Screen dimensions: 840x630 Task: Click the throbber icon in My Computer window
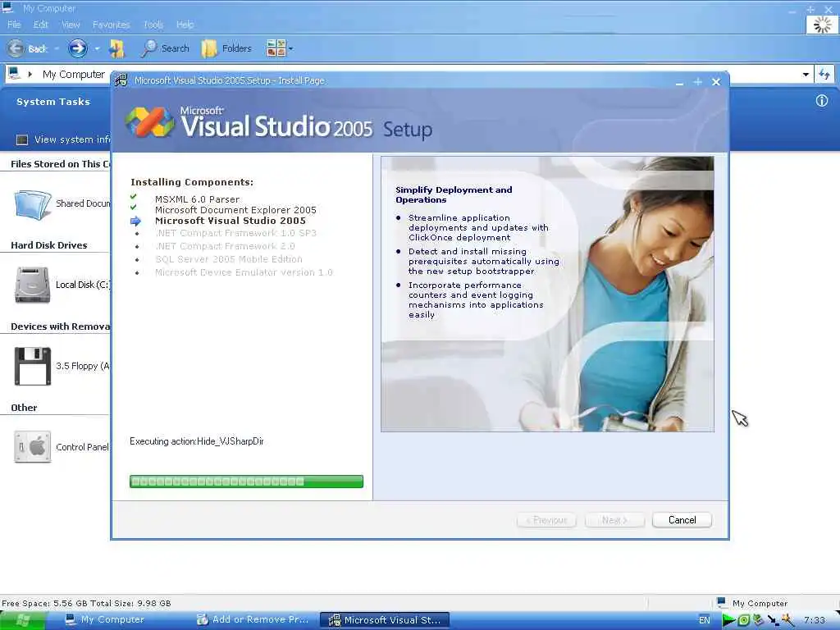click(x=822, y=25)
